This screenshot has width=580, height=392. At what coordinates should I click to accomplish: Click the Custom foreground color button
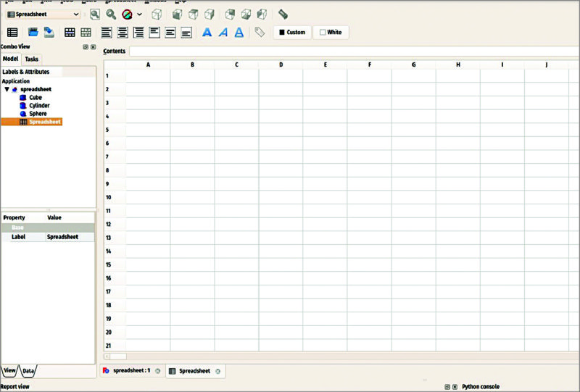pos(291,33)
